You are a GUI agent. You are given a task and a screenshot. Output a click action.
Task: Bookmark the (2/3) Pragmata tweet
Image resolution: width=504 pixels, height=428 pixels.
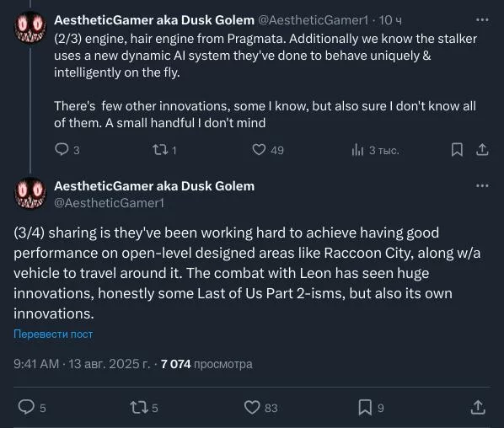[457, 150]
